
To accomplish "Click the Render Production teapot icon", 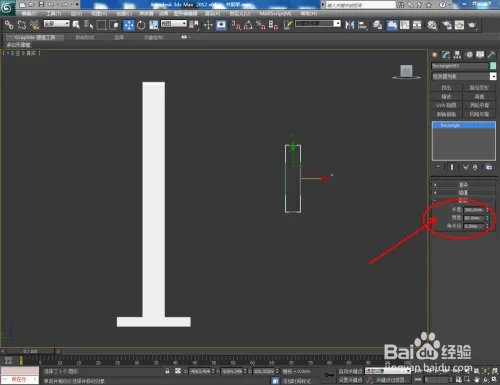I will (472, 25).
